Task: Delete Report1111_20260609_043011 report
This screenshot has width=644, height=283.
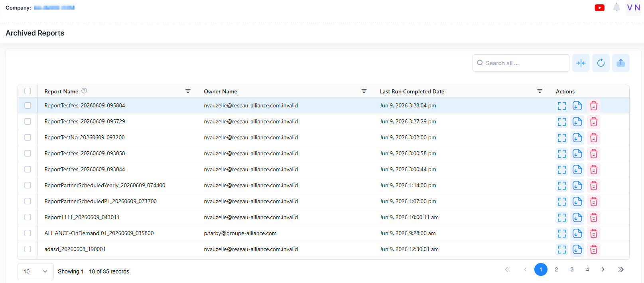Action: (594, 218)
